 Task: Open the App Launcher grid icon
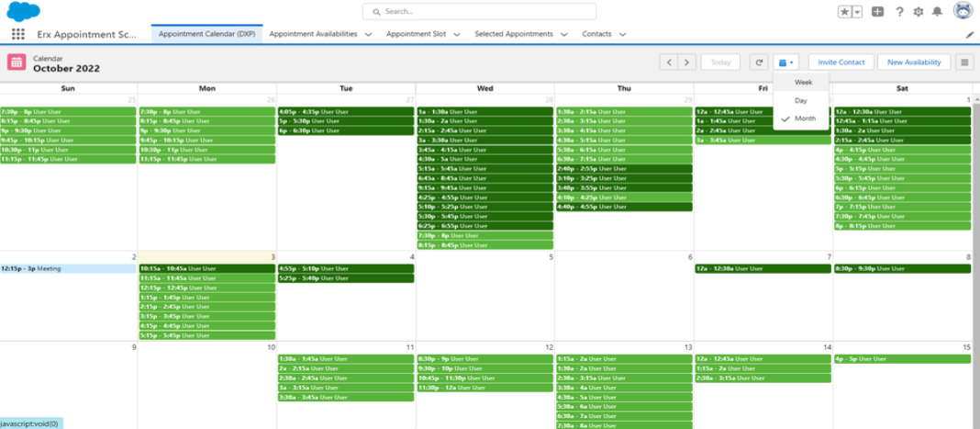[x=18, y=34]
